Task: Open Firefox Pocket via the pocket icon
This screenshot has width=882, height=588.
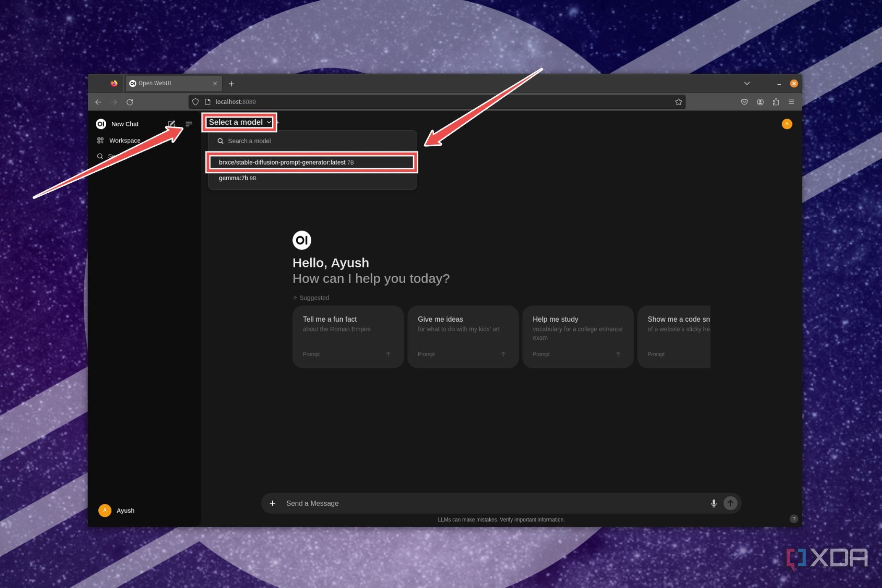Action: [x=744, y=102]
